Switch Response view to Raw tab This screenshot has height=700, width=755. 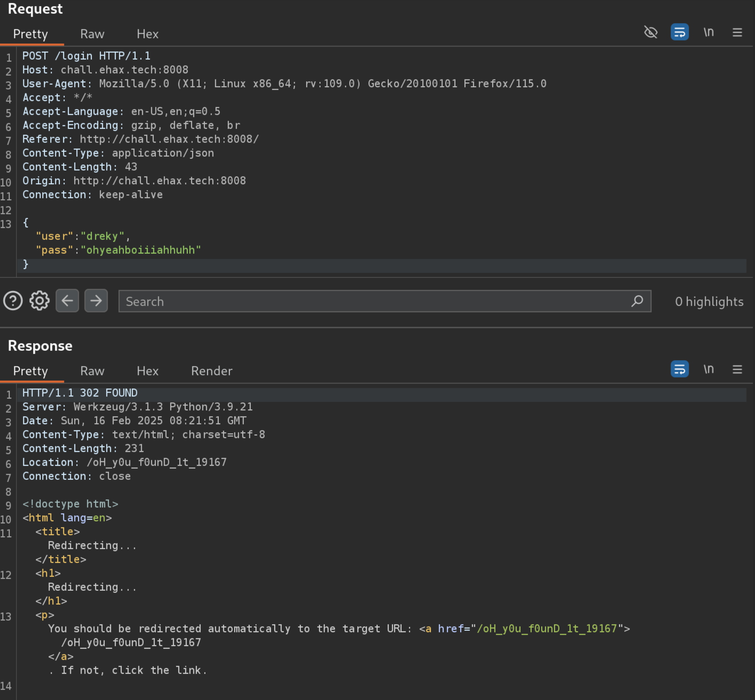pos(92,371)
